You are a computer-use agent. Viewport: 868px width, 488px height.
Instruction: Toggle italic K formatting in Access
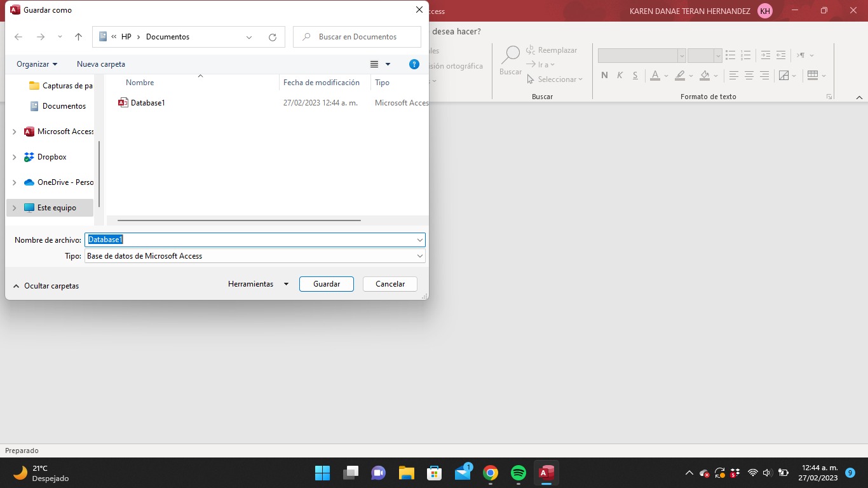(x=620, y=75)
